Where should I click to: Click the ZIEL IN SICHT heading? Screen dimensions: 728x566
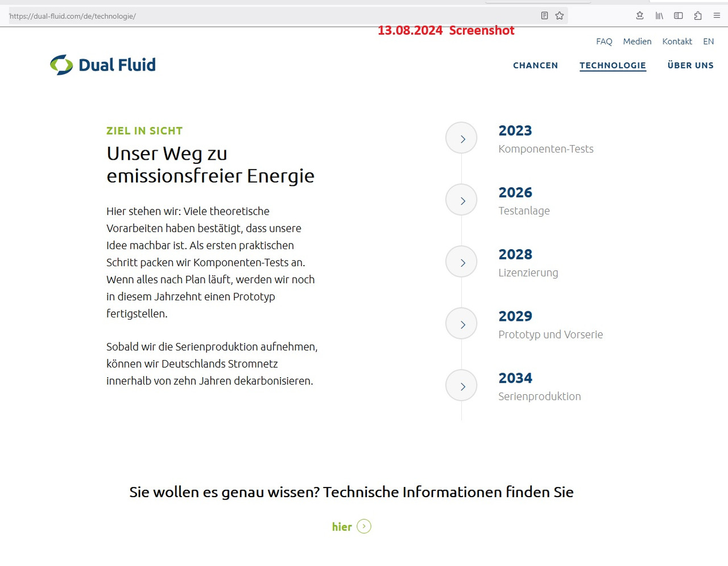click(144, 131)
